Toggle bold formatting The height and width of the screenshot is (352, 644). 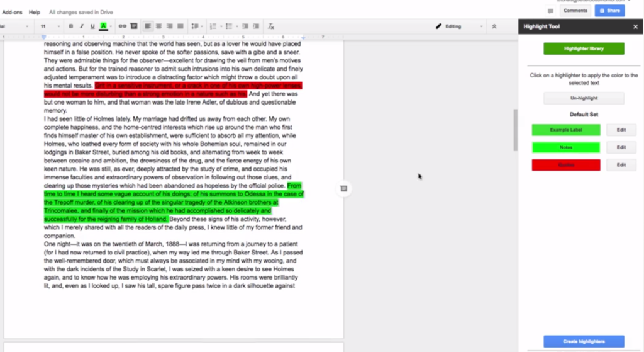tap(70, 26)
